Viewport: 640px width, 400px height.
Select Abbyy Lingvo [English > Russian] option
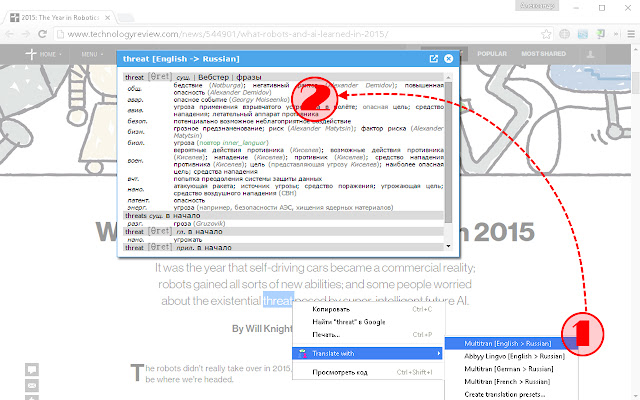(x=511, y=356)
